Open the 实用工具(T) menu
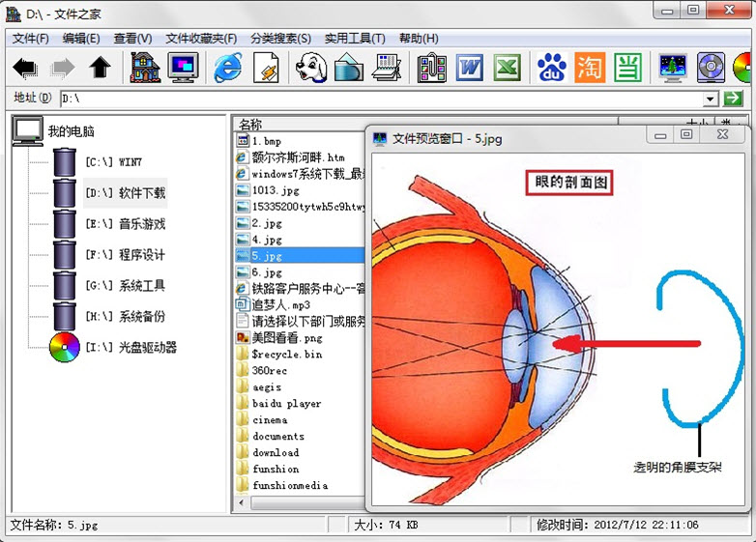 click(355, 39)
